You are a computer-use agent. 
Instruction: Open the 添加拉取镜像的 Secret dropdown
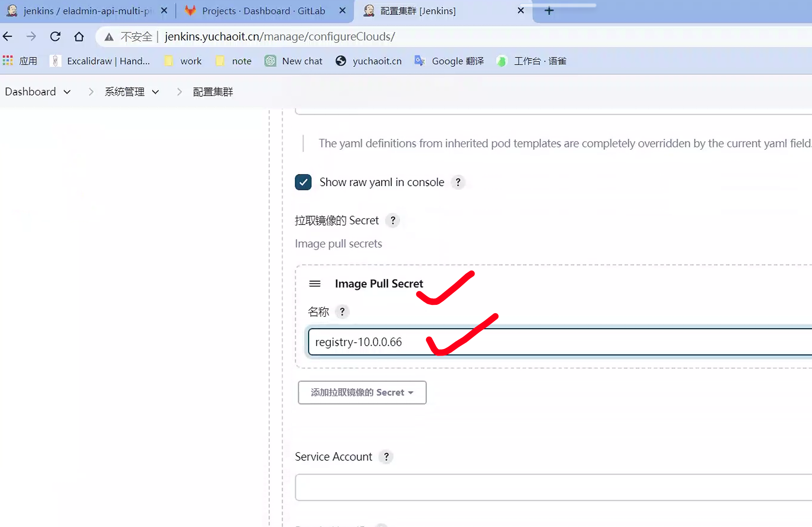click(x=362, y=392)
